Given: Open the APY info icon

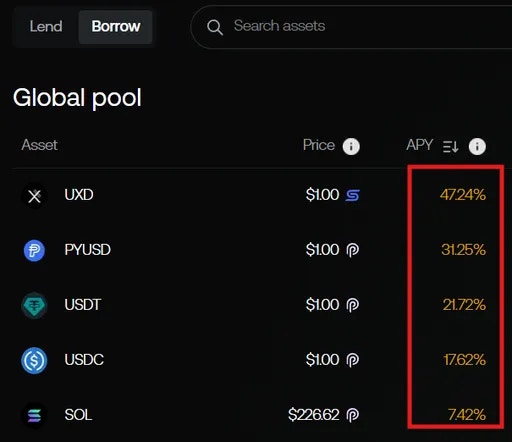Looking at the screenshot, I should coord(477,146).
